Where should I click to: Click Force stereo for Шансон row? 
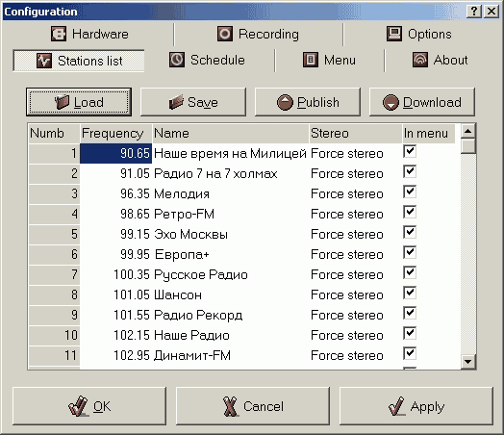pos(347,294)
